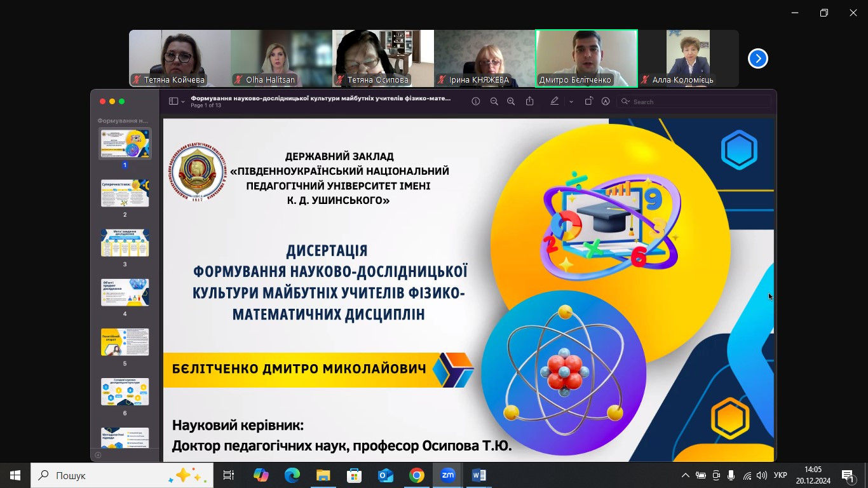Restore down the Zoom meeting window
Image resolution: width=868 pixels, height=488 pixels.
[x=824, y=13]
